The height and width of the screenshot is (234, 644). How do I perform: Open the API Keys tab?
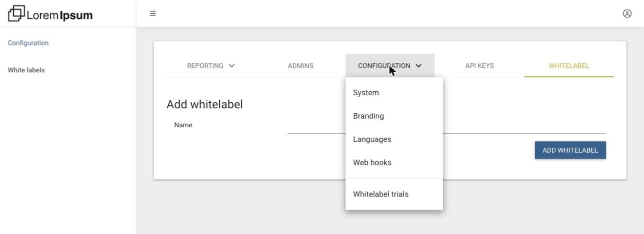pos(479,65)
